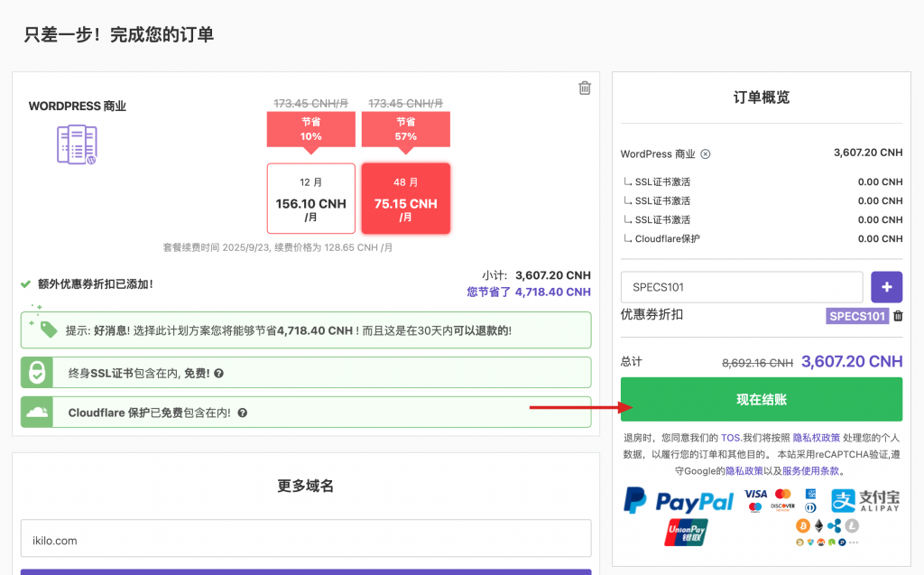Click the 现在结账 checkout button
The image size is (924, 575).
tap(761, 399)
